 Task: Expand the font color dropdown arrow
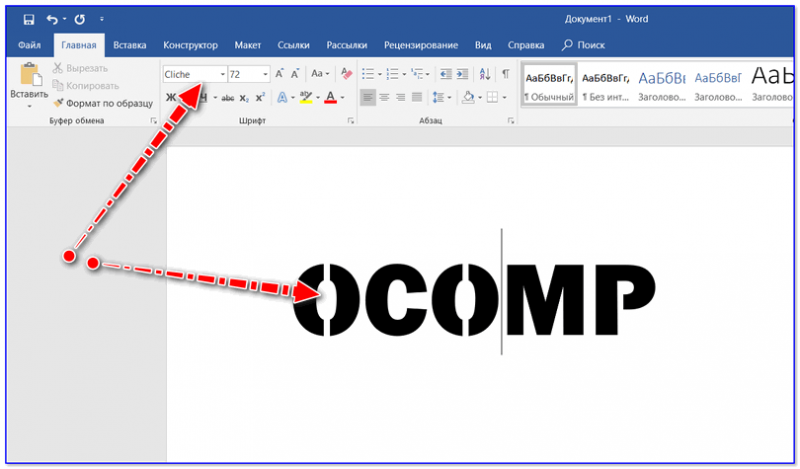click(342, 97)
